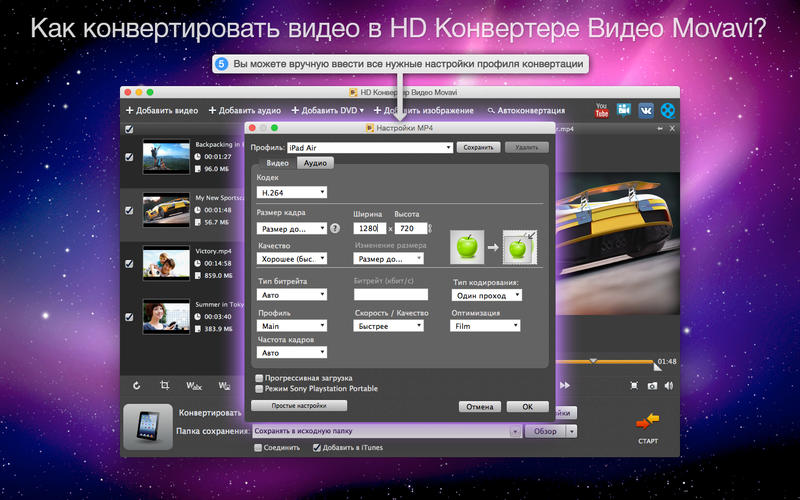Uncheck Добавить в iTunes checkbox
Viewport: 800px width, 500px height.
click(x=317, y=447)
